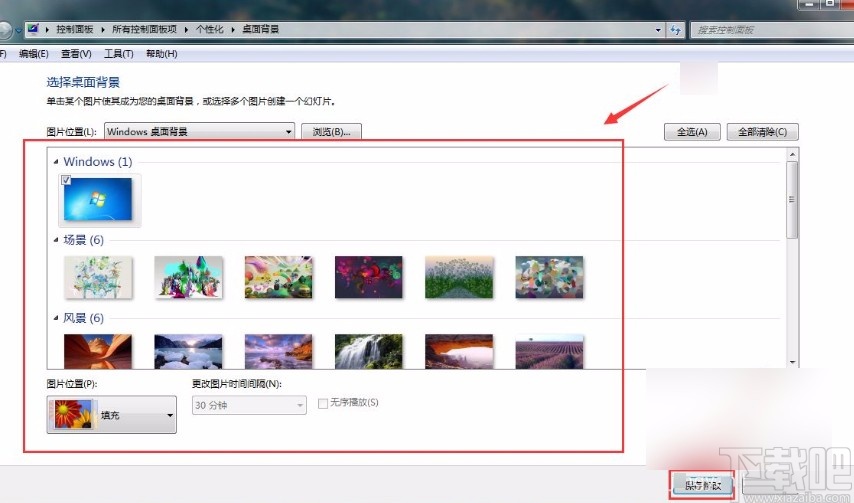
Task: Expand the arrow after 所有控制面板项 breadcrumb
Action: pyautogui.click(x=187, y=29)
